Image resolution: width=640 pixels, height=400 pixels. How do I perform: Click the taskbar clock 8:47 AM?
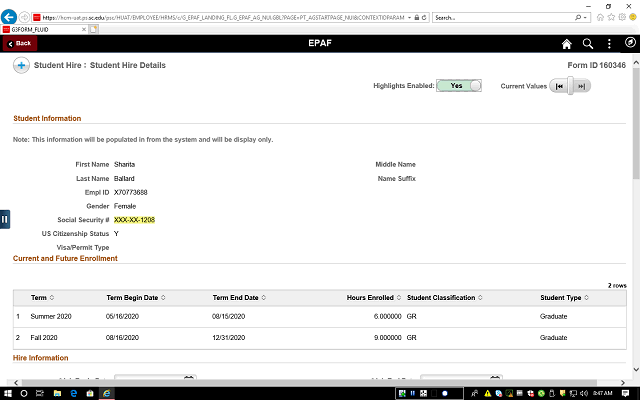[603, 393]
